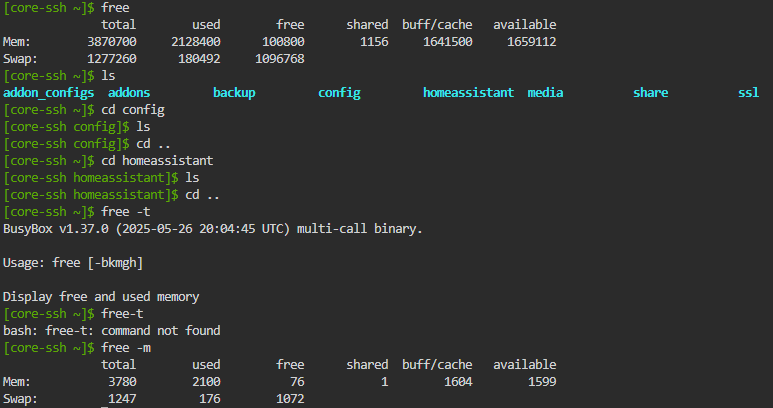Screen dimensions: 773x408
Task: Click the cyan homeassistant directory listing
Action: 468,92
